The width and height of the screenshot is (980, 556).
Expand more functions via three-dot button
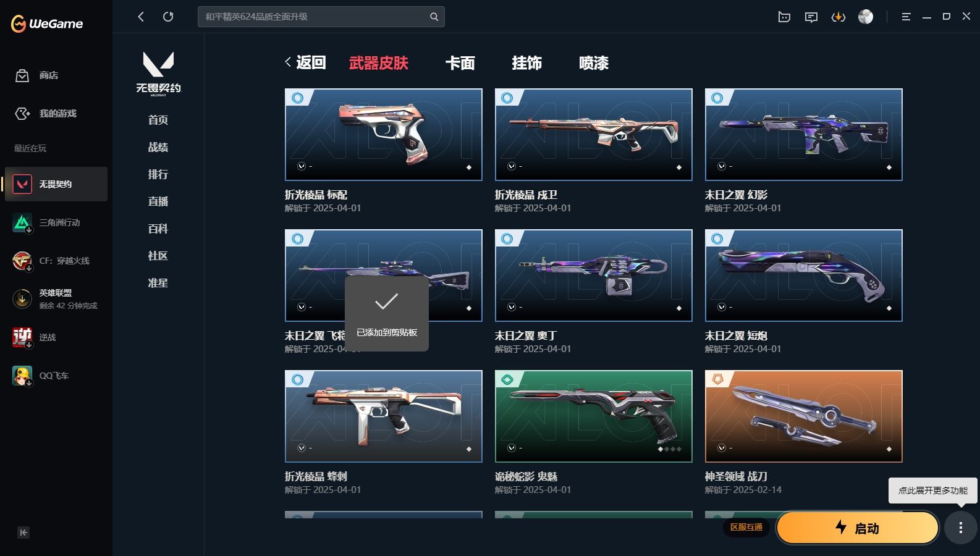[x=960, y=528]
